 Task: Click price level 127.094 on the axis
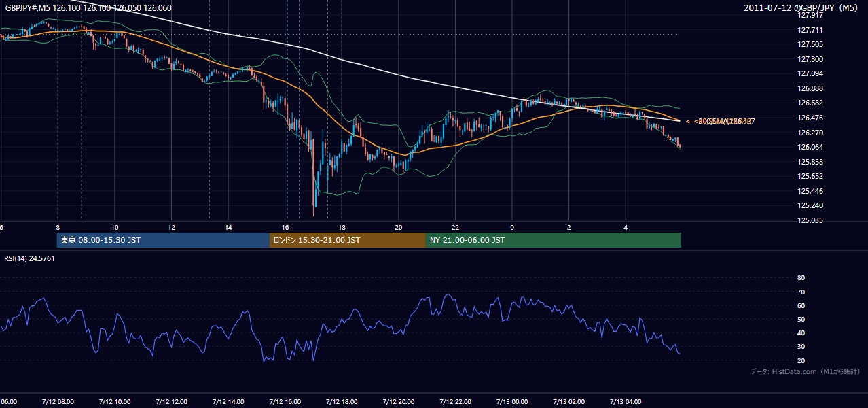[810, 73]
